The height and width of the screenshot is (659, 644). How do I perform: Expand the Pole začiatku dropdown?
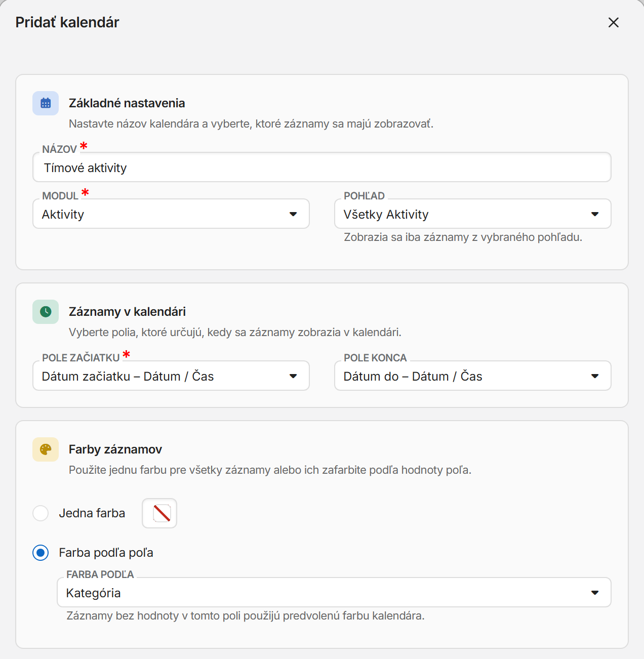coord(171,376)
